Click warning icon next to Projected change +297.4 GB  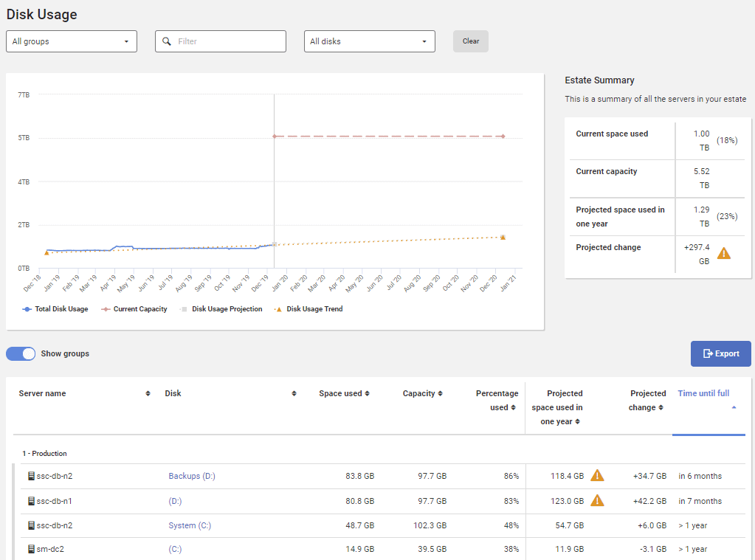coord(724,253)
